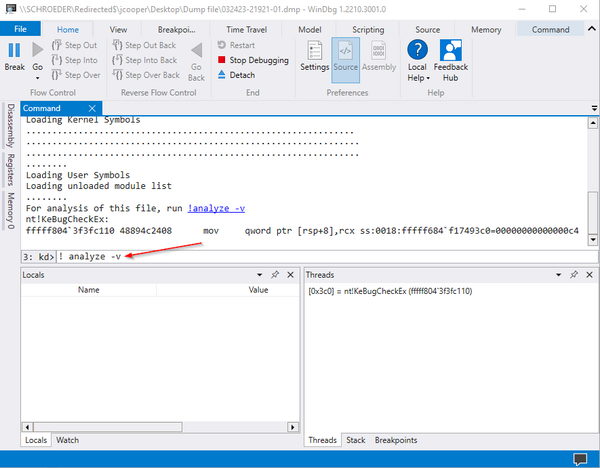Click the Restart debugging icon
This screenshot has height=468, width=600.
coord(222,45)
